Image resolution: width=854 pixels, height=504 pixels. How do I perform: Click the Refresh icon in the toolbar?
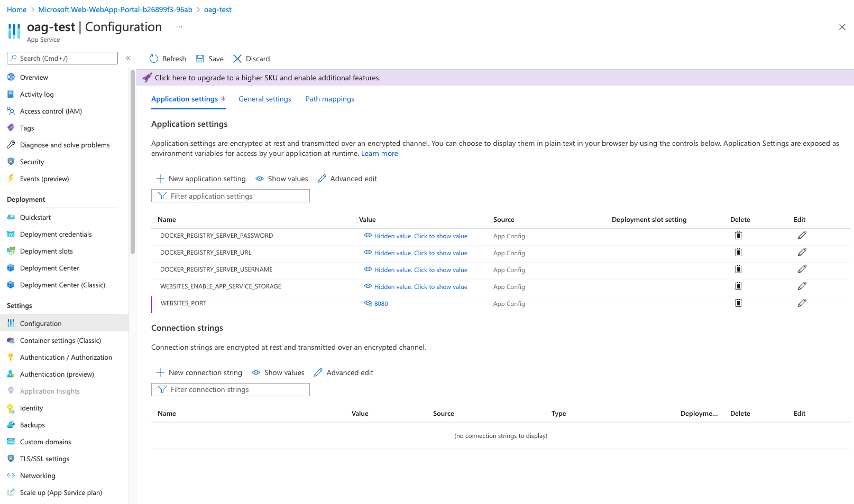click(x=154, y=59)
